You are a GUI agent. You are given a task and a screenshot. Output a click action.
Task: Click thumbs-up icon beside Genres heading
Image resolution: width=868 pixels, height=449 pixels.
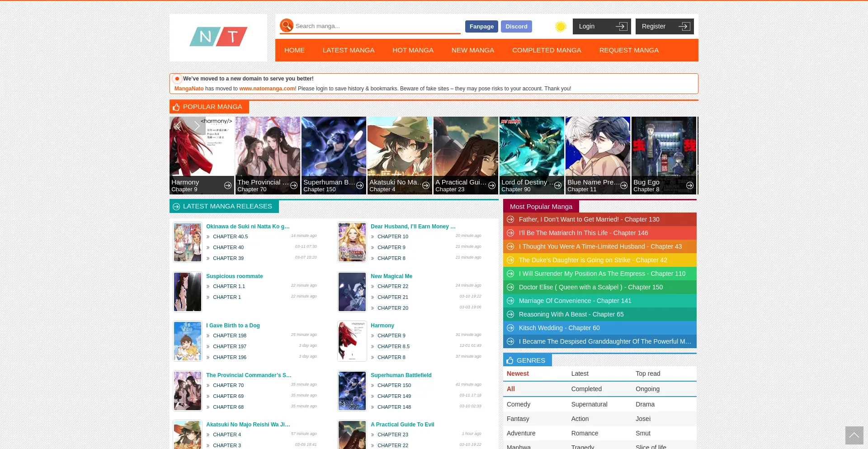tap(510, 360)
